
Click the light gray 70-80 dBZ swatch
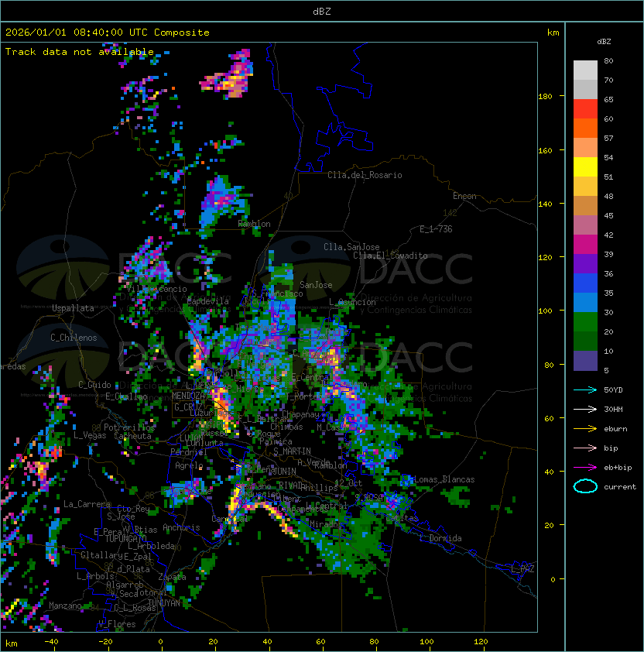tap(585, 70)
